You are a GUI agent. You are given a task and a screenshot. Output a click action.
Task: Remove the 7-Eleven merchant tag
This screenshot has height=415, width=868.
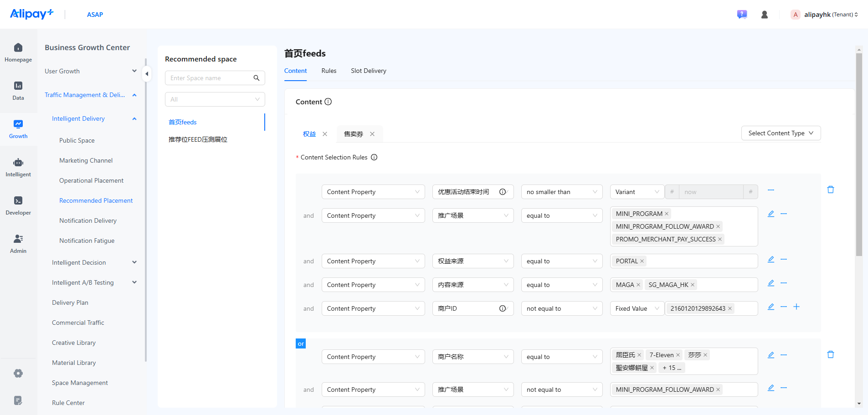[678, 355]
